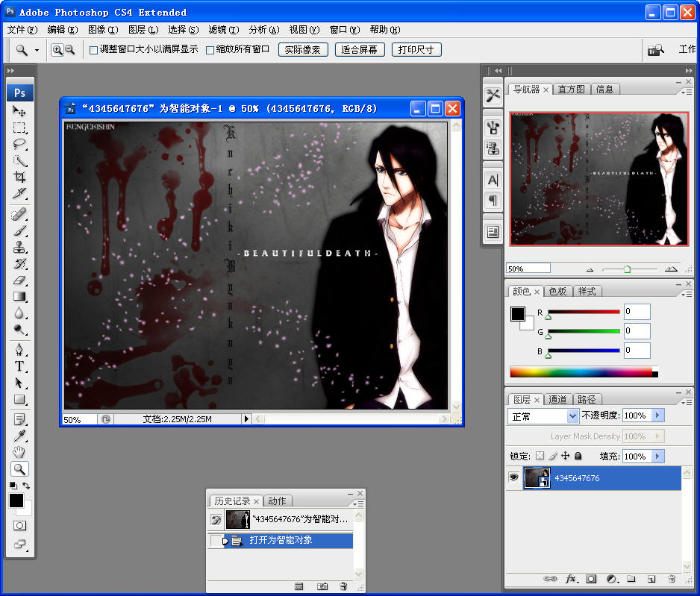Open Layers panel flyout menu

(x=687, y=402)
